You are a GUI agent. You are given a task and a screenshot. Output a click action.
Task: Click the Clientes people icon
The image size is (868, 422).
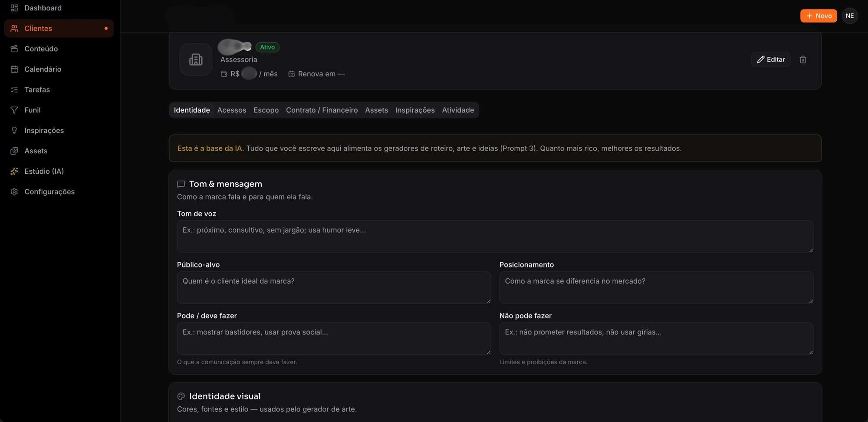click(x=14, y=28)
